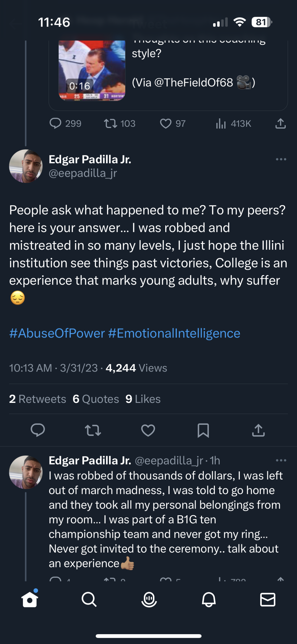Tap the reply icon on main tweet
297x644 pixels.
38,430
